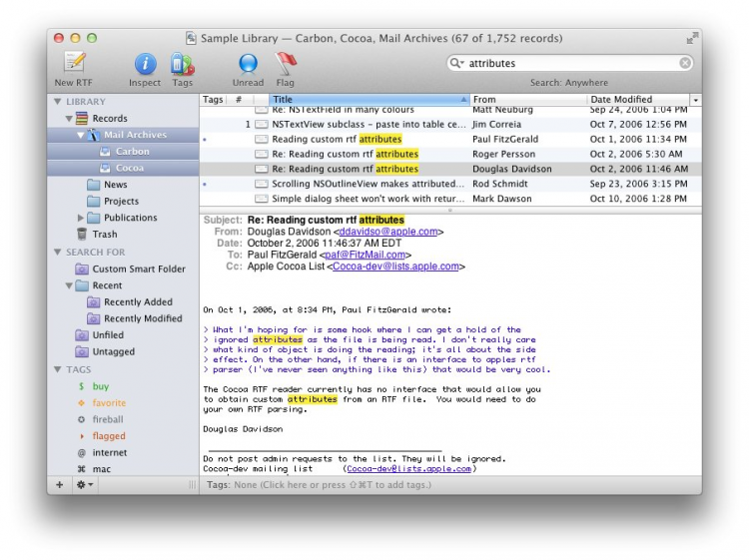This screenshot has height=560, width=749.
Task: Click the Tags toolbar icon
Action: coord(182,64)
